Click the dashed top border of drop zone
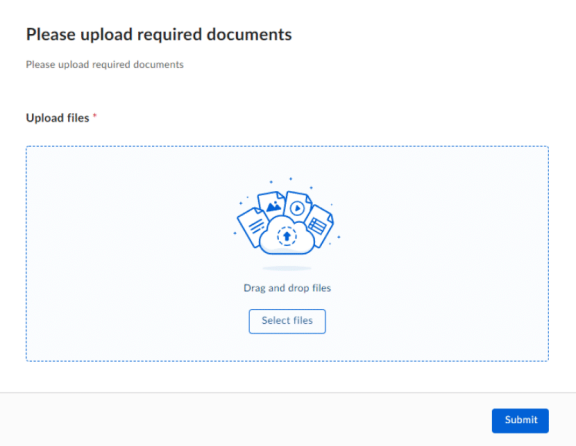 (x=287, y=146)
